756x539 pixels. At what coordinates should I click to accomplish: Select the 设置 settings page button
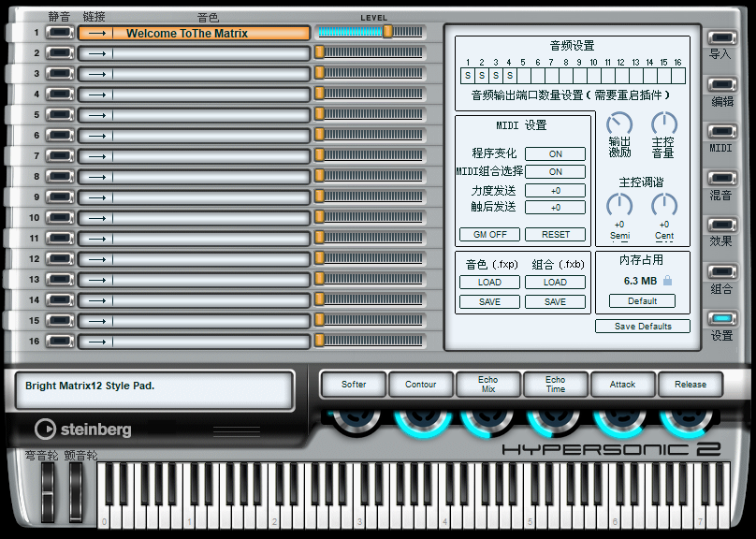point(721,318)
